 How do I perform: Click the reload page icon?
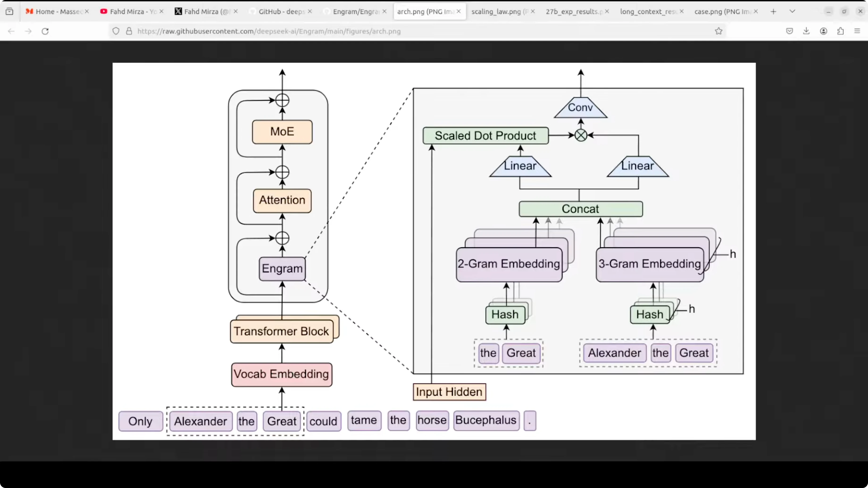pyautogui.click(x=45, y=31)
